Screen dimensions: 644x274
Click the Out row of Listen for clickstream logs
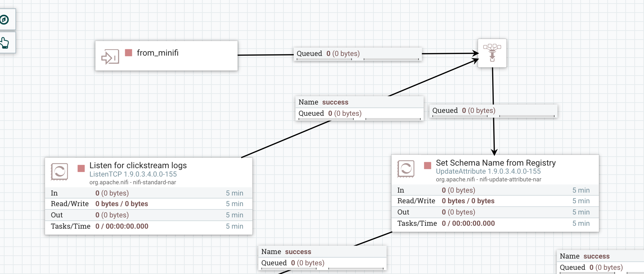(149, 215)
